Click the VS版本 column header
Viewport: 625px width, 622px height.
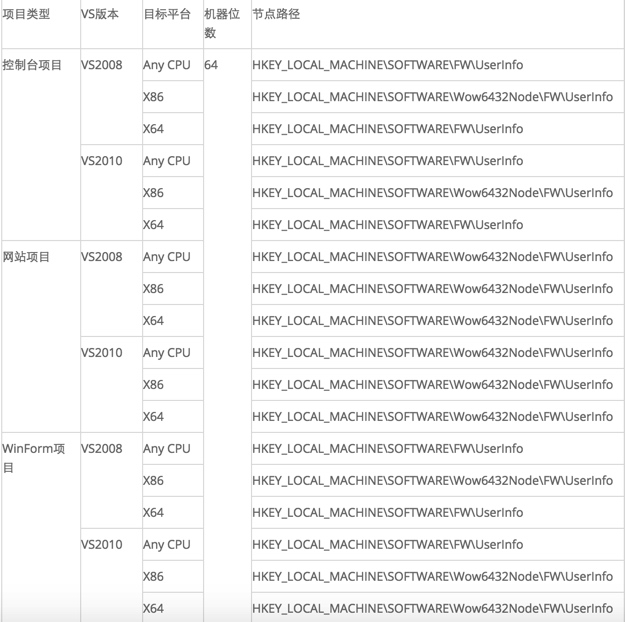111,24
